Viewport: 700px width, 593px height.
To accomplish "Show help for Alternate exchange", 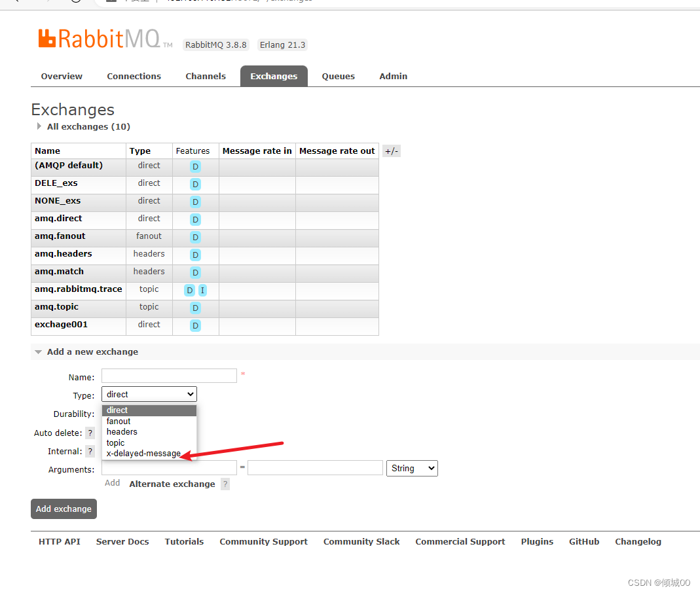I will pyautogui.click(x=225, y=484).
